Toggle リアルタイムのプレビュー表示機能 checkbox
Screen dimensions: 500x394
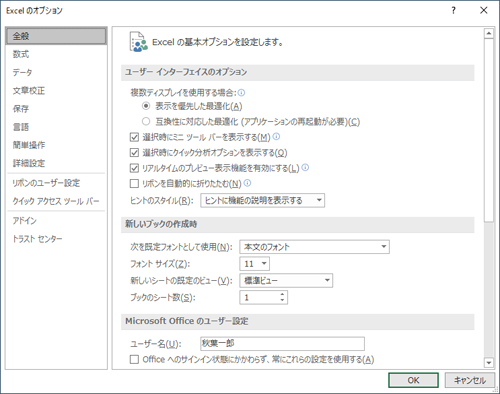134,168
